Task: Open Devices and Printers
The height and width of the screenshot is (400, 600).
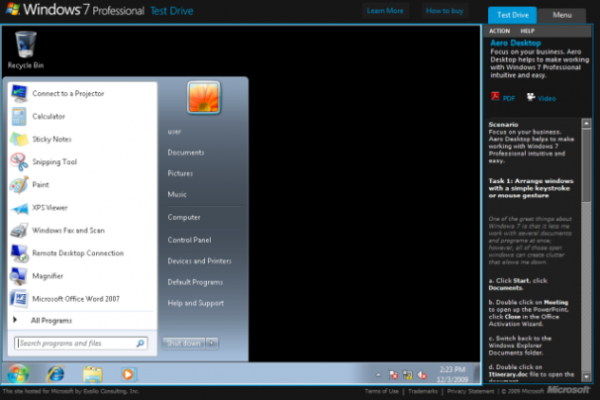Action: [x=199, y=261]
